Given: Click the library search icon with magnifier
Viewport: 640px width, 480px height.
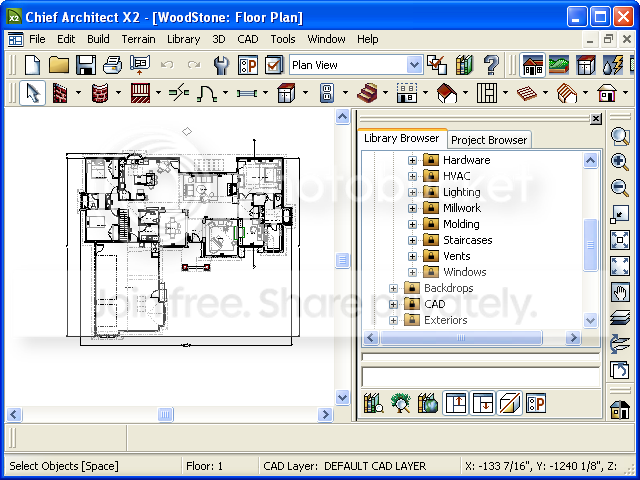Looking at the screenshot, I should click(373, 403).
